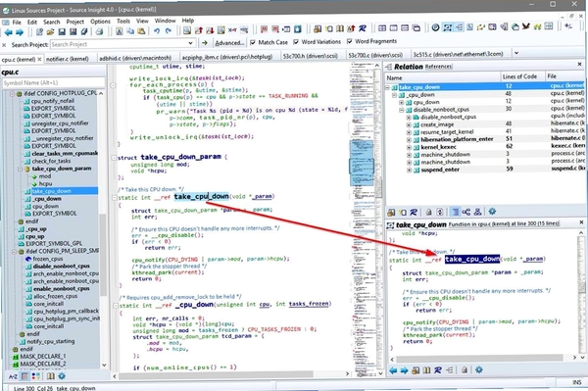588x391 pixels.
Task: Toggle the Word Variations checkbox
Action: [x=296, y=41]
